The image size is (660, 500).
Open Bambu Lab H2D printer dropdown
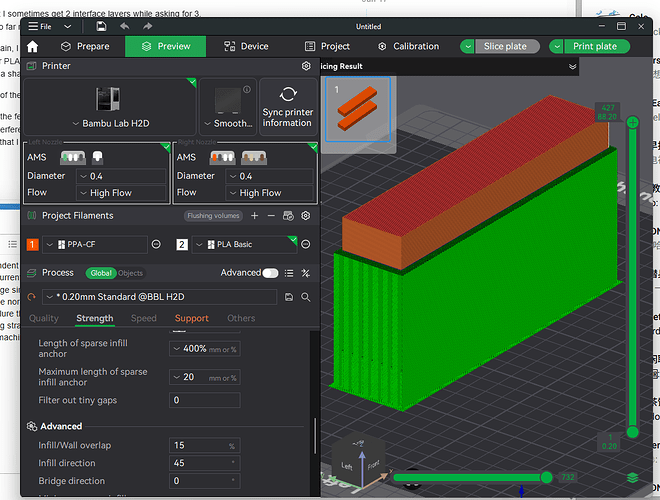(111, 124)
